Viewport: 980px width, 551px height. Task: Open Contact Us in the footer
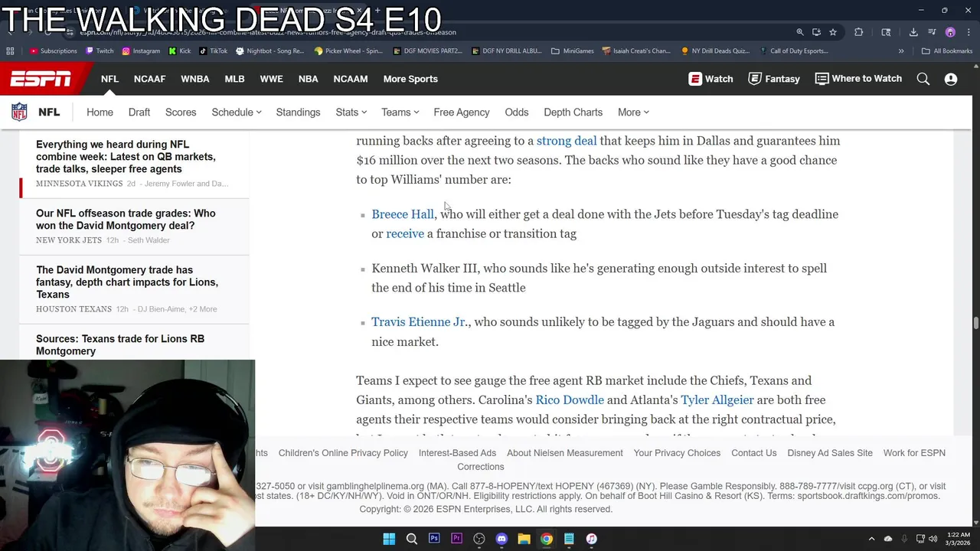pyautogui.click(x=754, y=453)
